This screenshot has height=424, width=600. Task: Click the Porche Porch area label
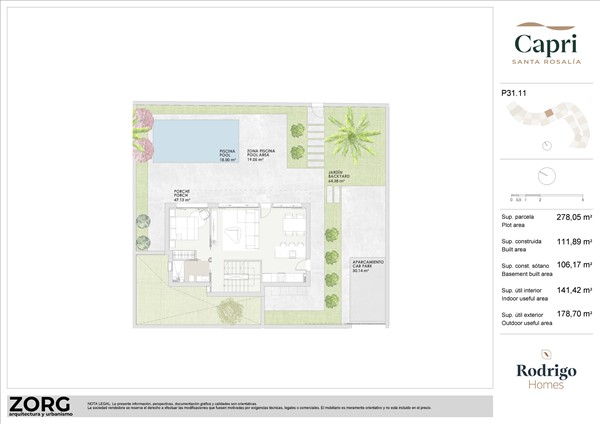coord(181,196)
